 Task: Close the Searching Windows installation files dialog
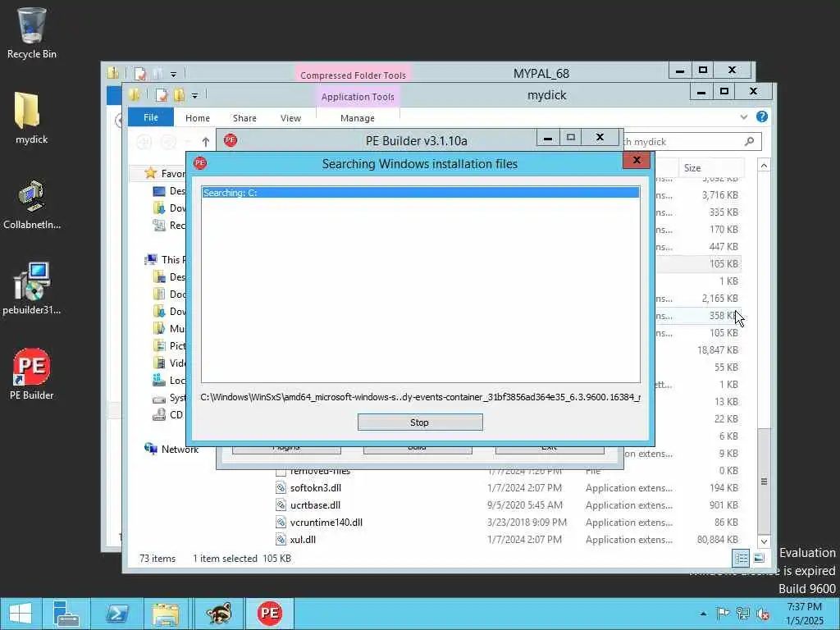click(x=637, y=160)
